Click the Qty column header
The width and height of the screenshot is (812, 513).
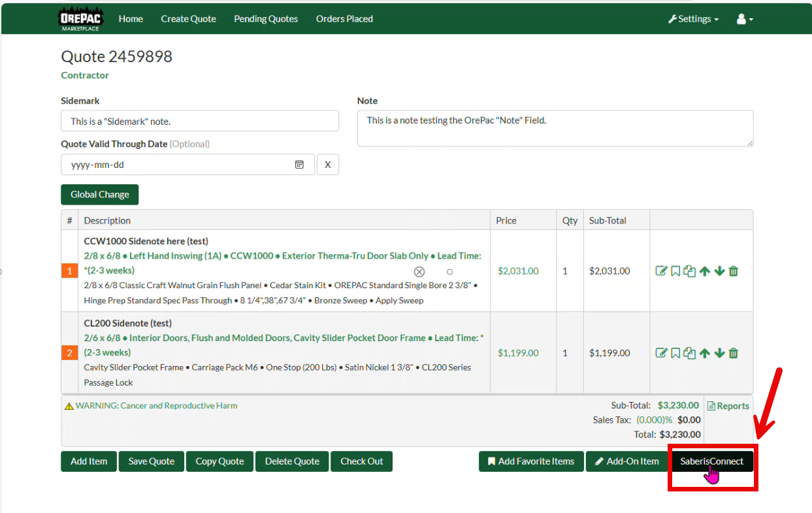point(570,221)
